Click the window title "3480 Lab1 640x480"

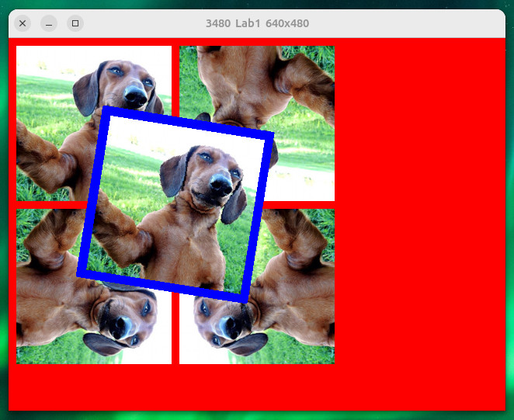pos(257,23)
